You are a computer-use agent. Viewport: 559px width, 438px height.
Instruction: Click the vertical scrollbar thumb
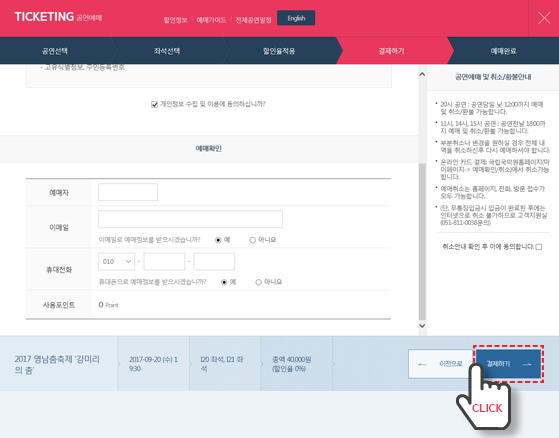pyautogui.click(x=422, y=242)
